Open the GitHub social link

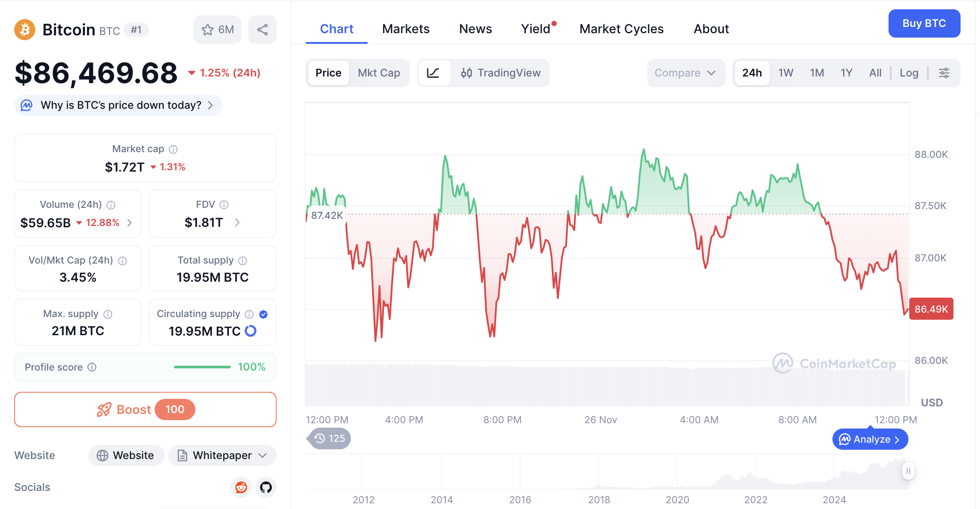coord(266,487)
